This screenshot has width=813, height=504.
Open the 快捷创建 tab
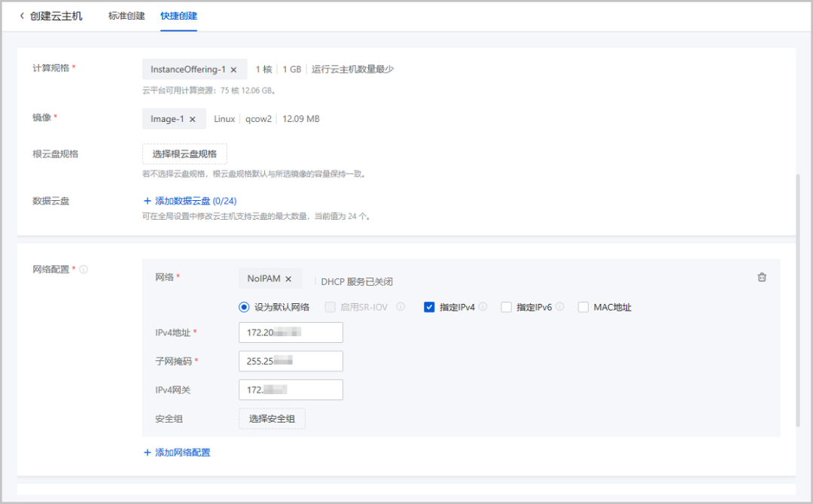pyautogui.click(x=178, y=16)
